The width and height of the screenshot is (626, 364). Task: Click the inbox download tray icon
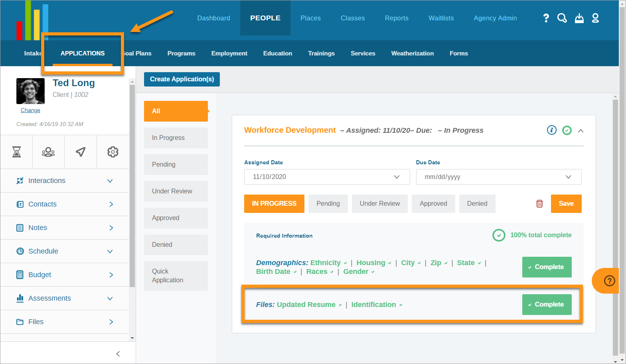click(579, 18)
